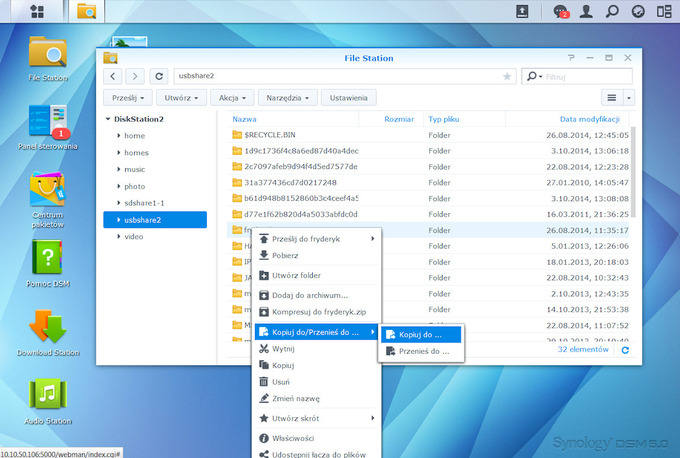Add usbshare2 to favorites with star icon
Image resolution: width=680 pixels, height=458 pixels.
(507, 76)
